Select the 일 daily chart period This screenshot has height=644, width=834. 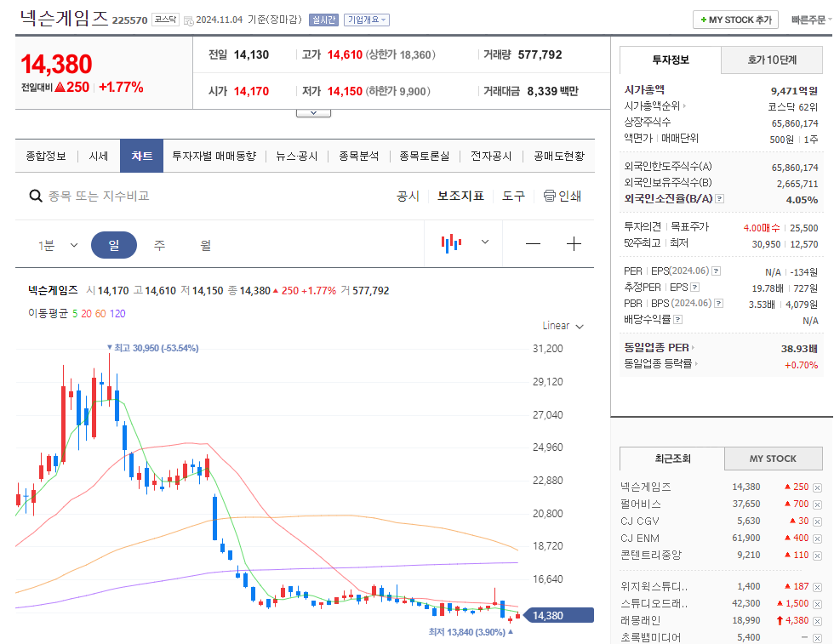[114, 245]
